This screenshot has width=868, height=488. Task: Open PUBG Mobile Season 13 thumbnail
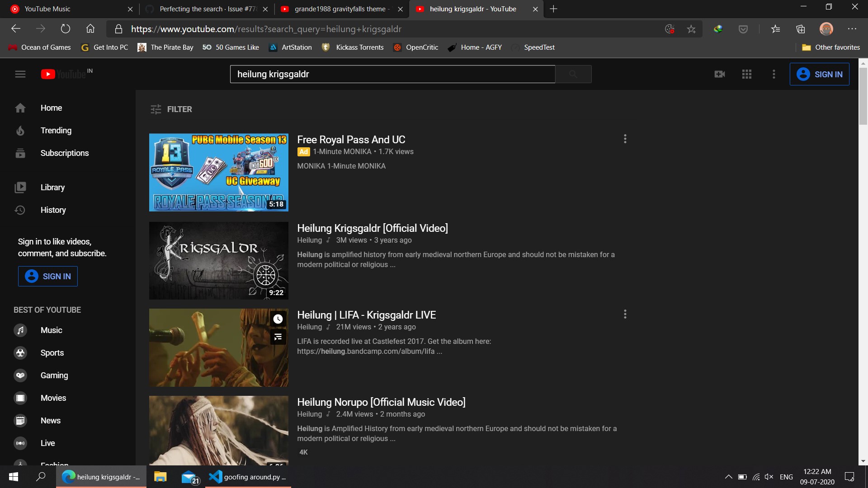pyautogui.click(x=219, y=173)
